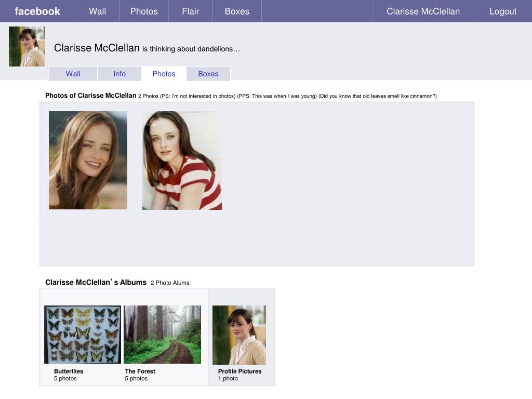Image resolution: width=532 pixels, height=399 pixels.
Task: Switch to the Boxes profile tab
Action: [208, 74]
